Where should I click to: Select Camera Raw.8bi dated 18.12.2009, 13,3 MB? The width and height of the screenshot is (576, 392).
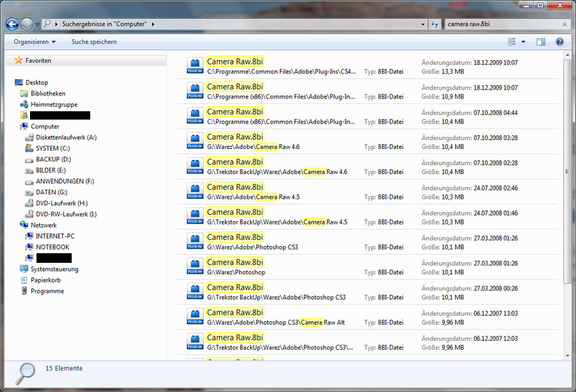click(367, 66)
